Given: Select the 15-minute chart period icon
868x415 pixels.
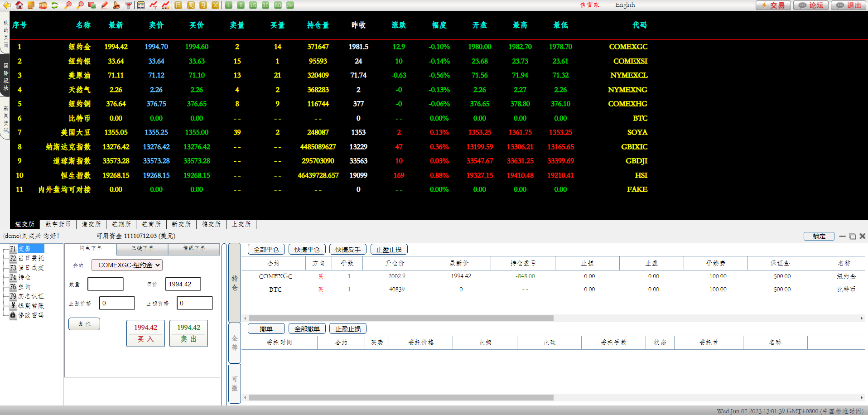Looking at the screenshot, I should point(253,5).
